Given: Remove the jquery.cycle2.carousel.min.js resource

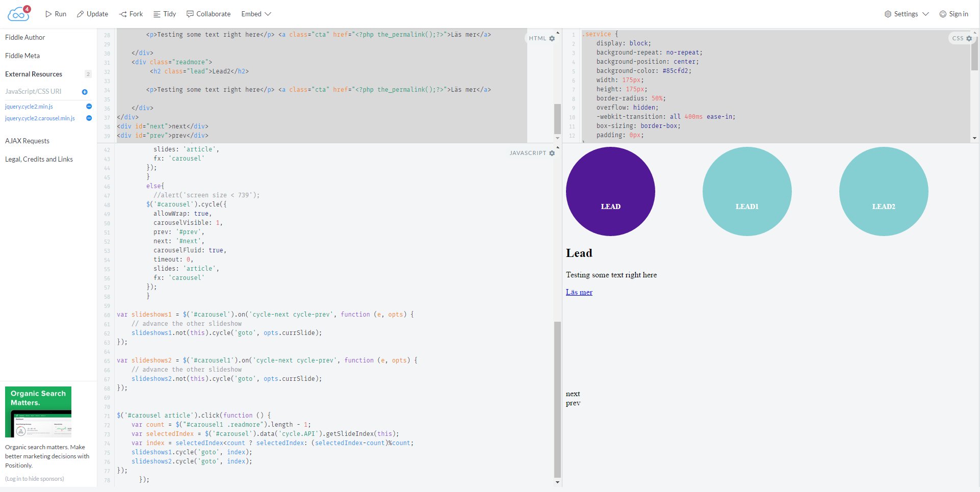Looking at the screenshot, I should (x=89, y=118).
